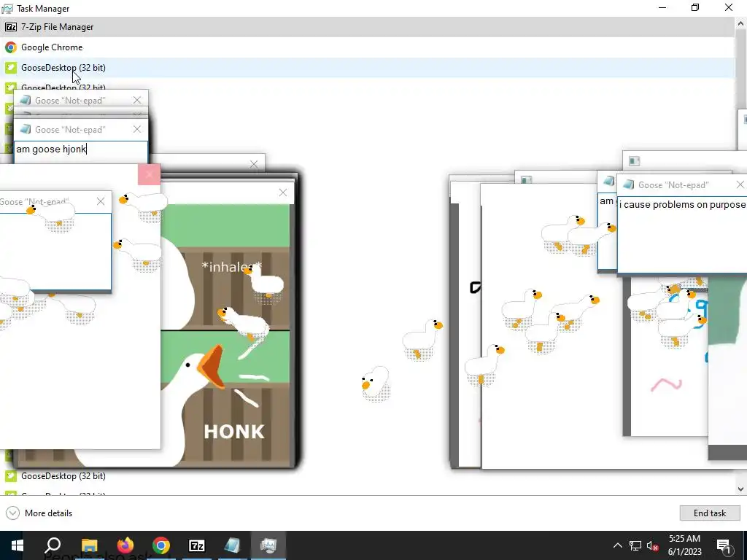Click the Google Chrome icon in Task Manager list
This screenshot has width=747, height=560.
pos(10,47)
